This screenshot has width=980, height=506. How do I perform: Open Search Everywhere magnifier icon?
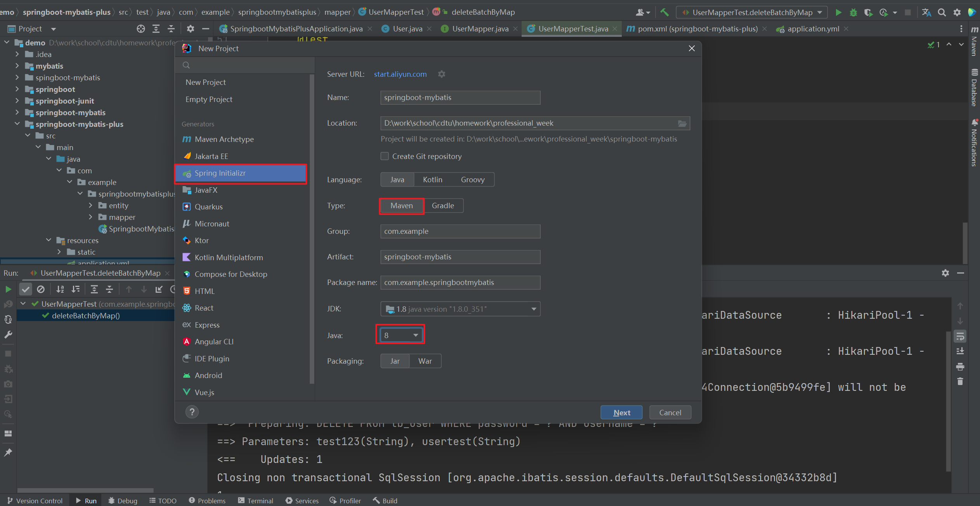[x=942, y=12]
